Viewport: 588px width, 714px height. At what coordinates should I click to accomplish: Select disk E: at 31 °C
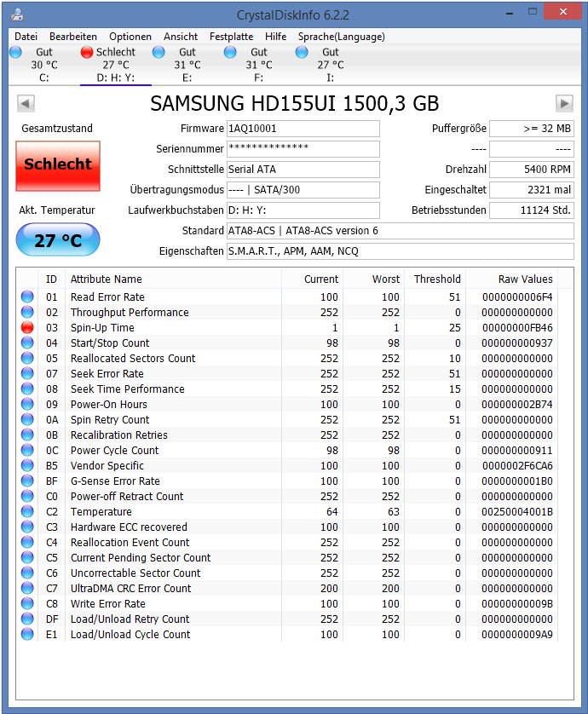click(187, 65)
